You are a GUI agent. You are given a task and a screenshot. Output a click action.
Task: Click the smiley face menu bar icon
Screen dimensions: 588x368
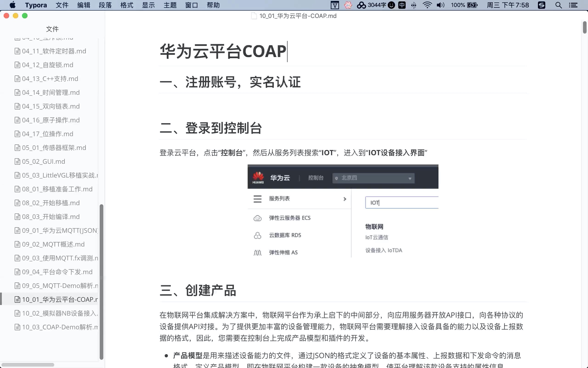[x=391, y=5]
